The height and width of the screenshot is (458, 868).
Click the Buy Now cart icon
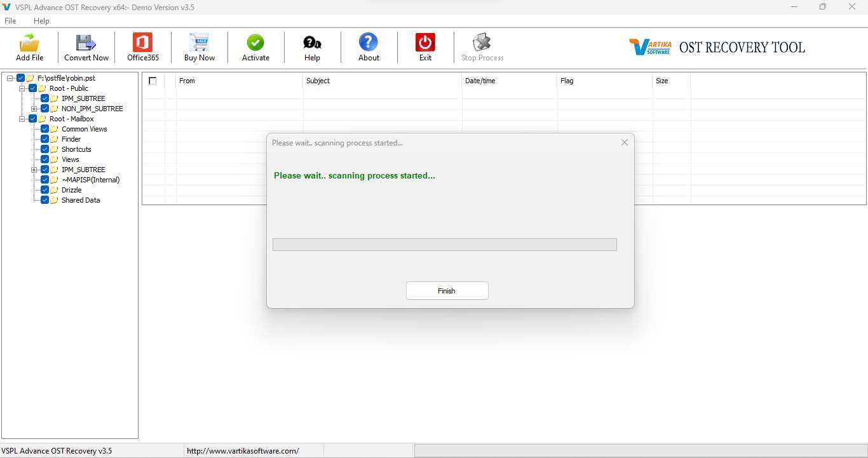tap(199, 43)
